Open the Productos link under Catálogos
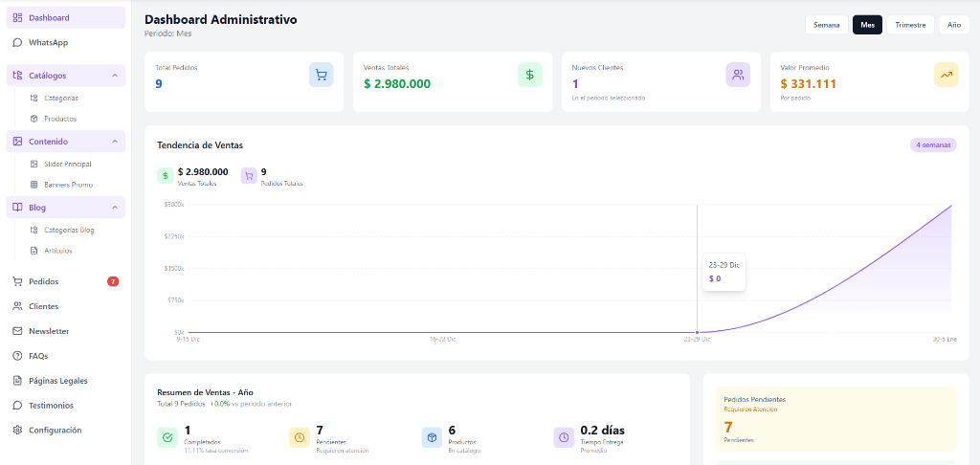 pyautogui.click(x=60, y=119)
